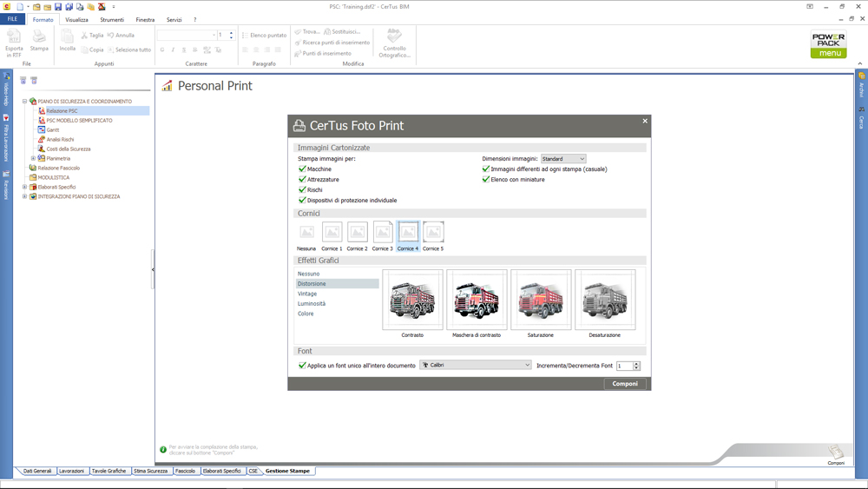Image resolution: width=868 pixels, height=489 pixels.
Task: Open the Servizi ribbon tab
Action: (174, 20)
